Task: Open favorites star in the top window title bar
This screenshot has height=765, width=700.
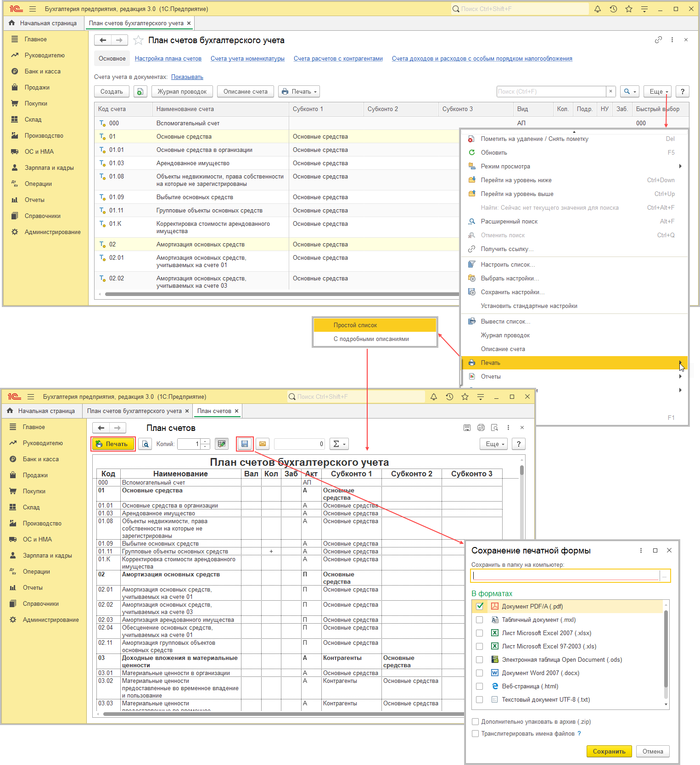Action: [629, 9]
